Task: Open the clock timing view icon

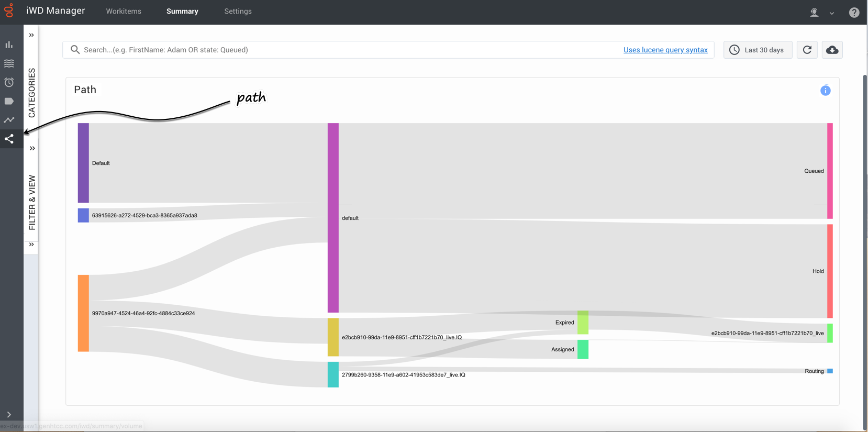Action: tap(9, 82)
